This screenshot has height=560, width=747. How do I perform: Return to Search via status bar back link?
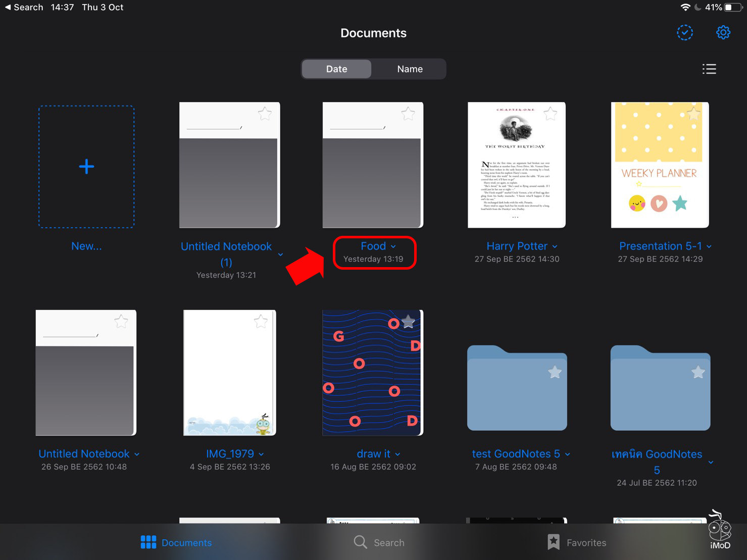pos(24,7)
